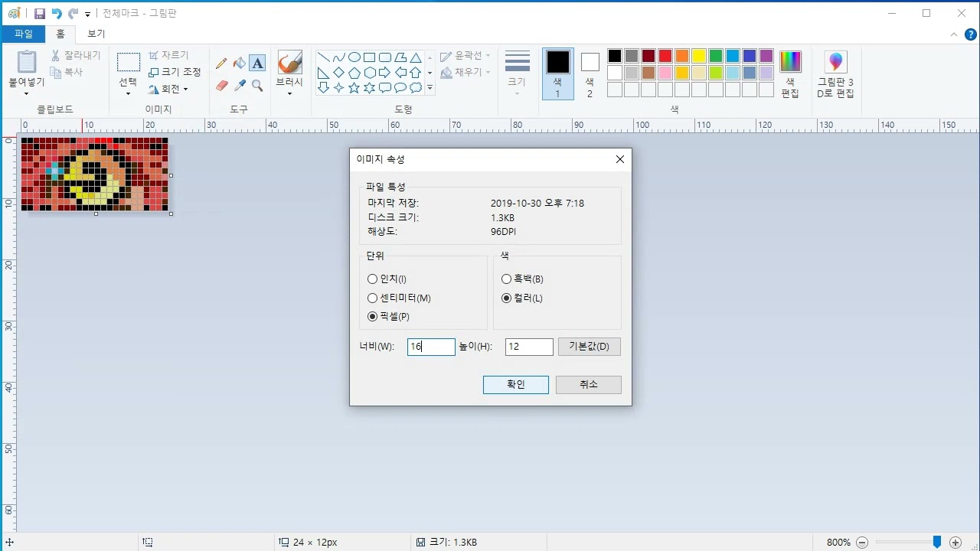Expand the shapes gallery more arrow
Image resolution: width=980 pixels, height=551 pixels.
tap(430, 88)
